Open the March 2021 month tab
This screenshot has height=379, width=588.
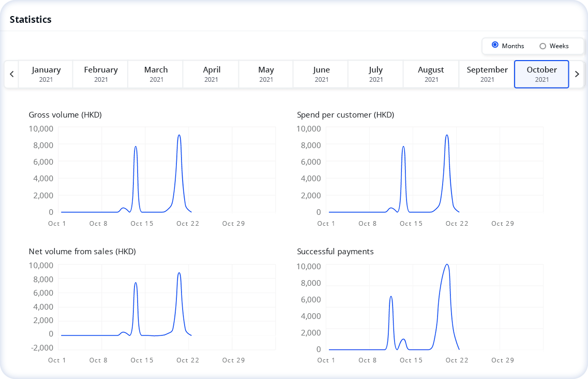pyautogui.click(x=155, y=74)
